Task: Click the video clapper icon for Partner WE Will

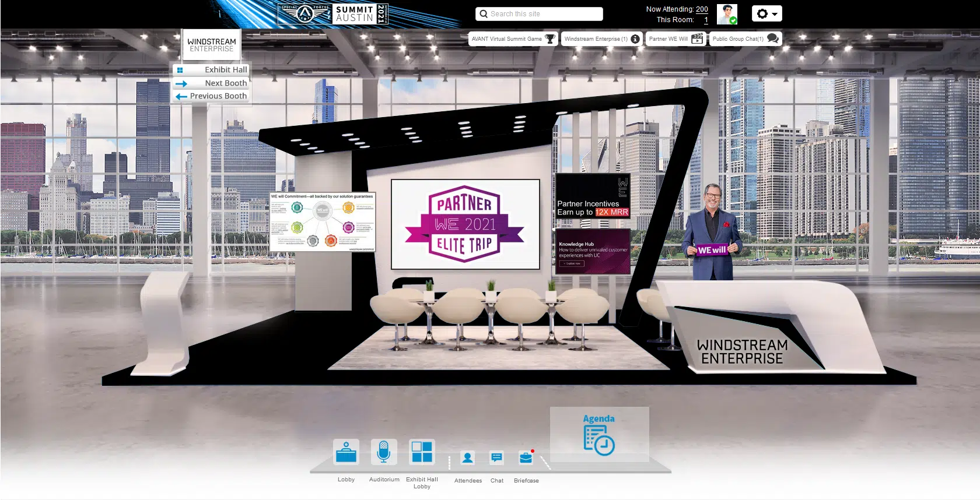Action: (697, 39)
